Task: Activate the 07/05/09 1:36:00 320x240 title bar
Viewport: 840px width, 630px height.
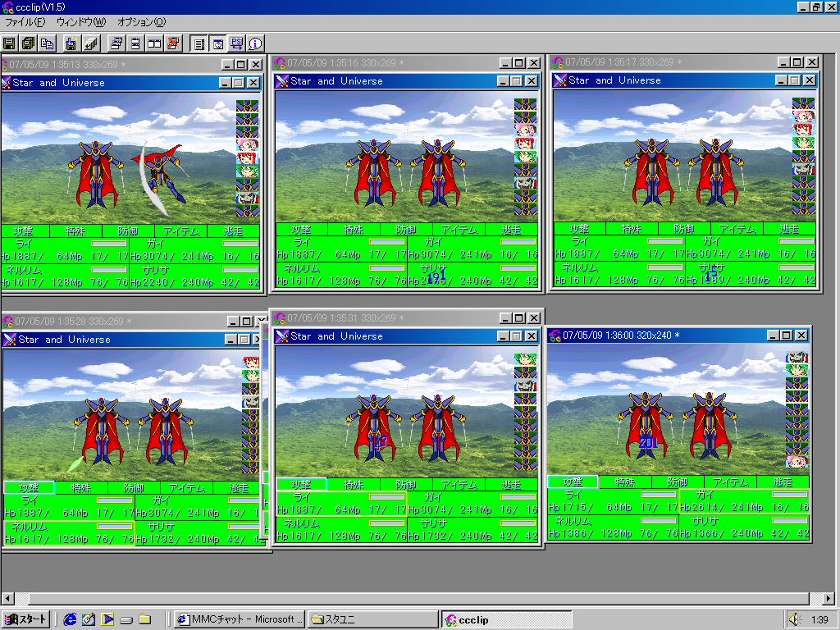Action: (x=678, y=336)
